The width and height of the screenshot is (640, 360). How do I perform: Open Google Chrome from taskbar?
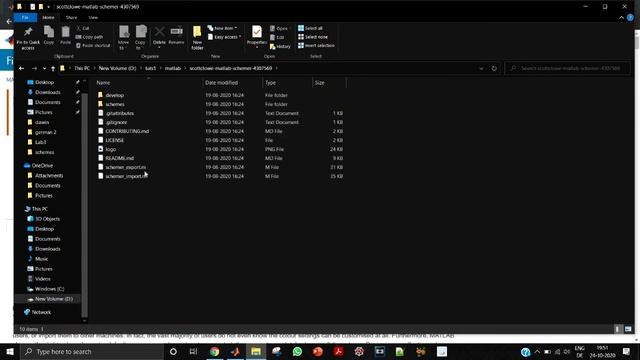coord(215,351)
